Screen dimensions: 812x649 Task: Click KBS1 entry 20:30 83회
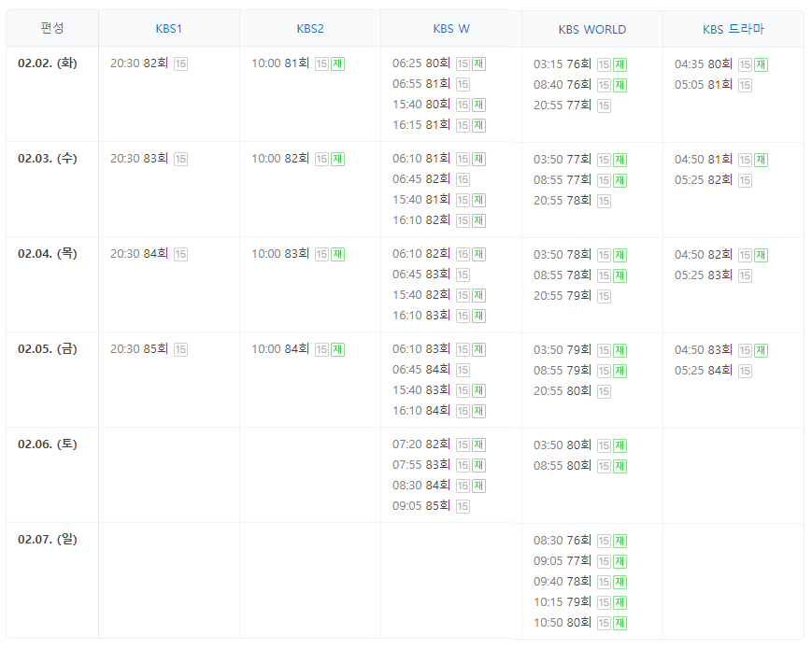[139, 159]
